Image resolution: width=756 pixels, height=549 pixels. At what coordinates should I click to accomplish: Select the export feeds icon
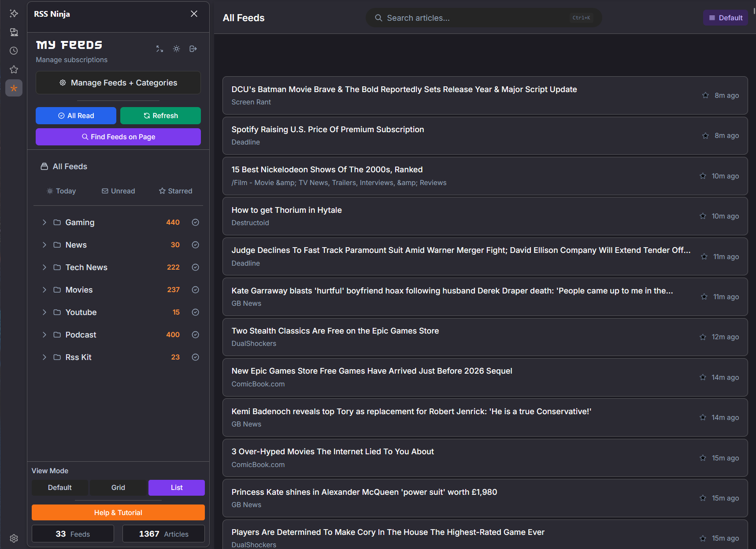coord(193,48)
